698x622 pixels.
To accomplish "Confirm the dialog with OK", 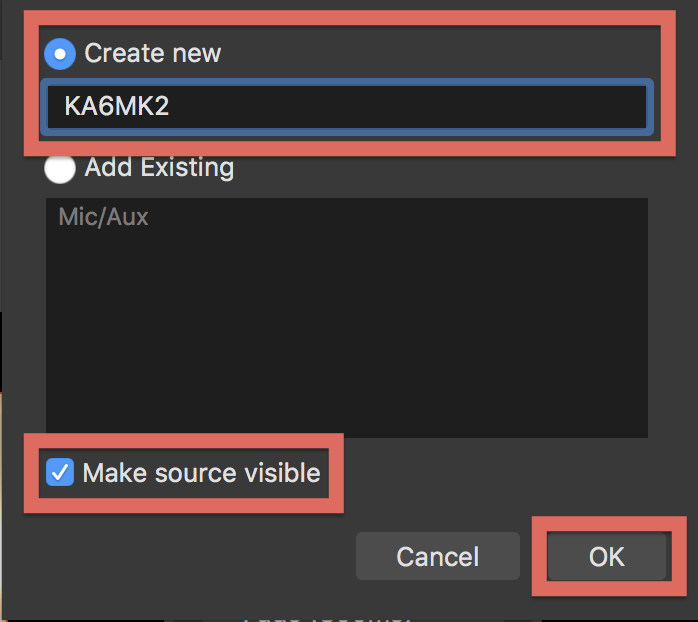I will pos(606,556).
